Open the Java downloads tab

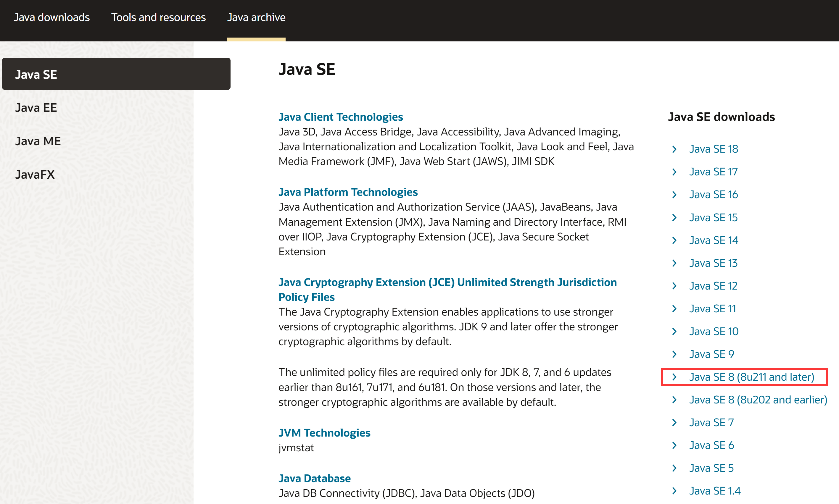[x=52, y=17]
